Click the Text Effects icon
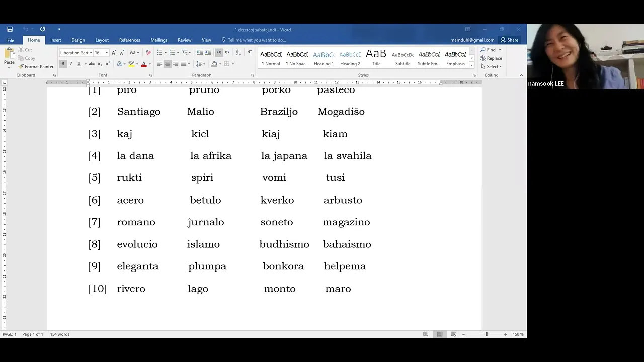Image resolution: width=644 pixels, height=362 pixels. pyautogui.click(x=119, y=64)
